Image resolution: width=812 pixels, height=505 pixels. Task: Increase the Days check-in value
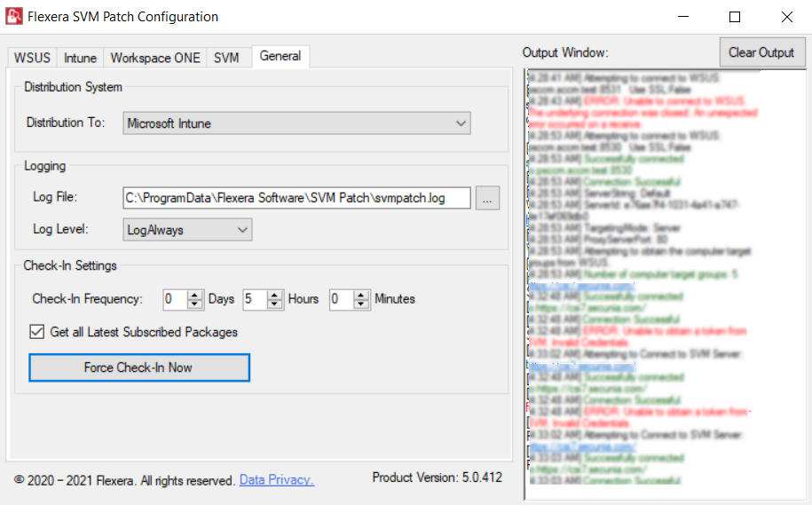195,295
